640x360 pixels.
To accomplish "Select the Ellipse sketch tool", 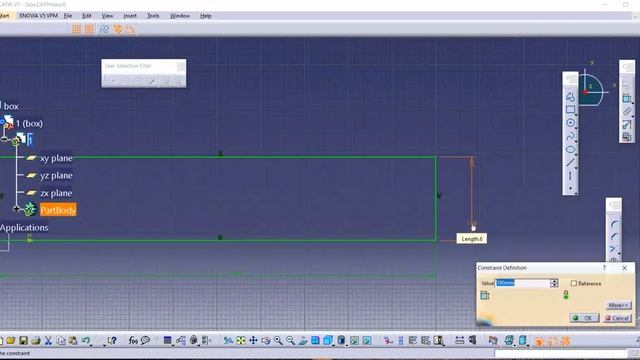I will point(570,149).
